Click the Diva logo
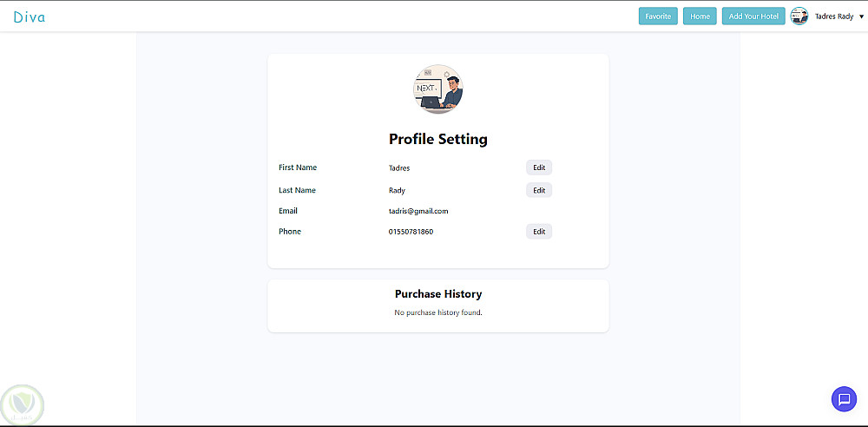The image size is (868, 427). click(30, 16)
